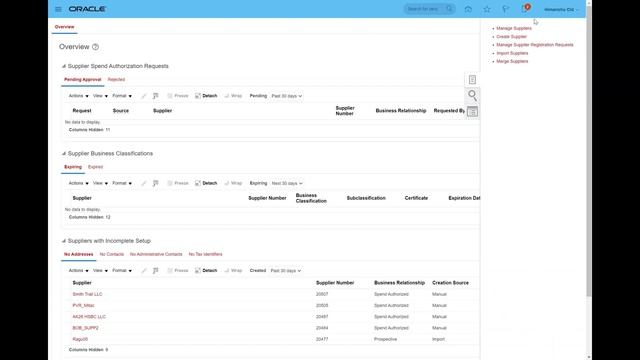The height and width of the screenshot is (360, 640).
Task: Select the No Addresses tab
Action: coord(78,254)
